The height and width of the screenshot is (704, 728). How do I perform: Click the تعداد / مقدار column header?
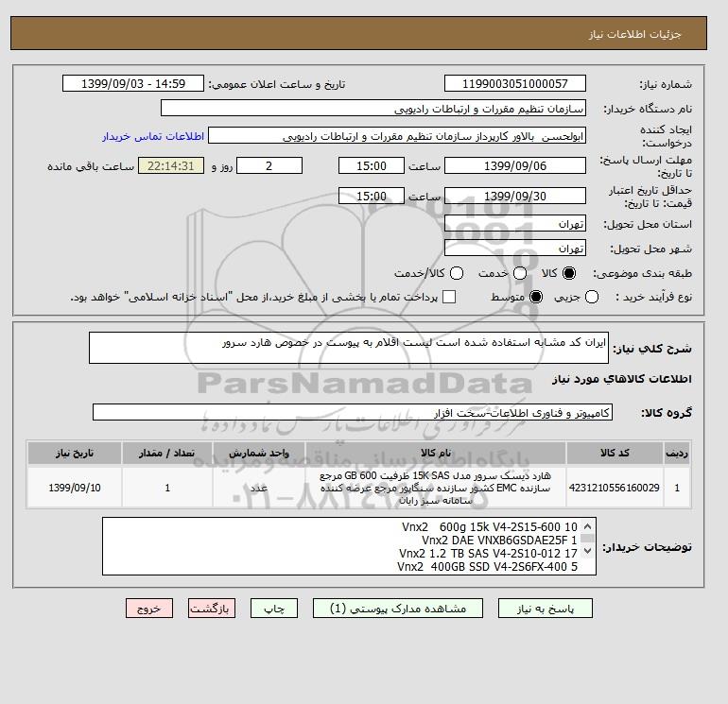pyautogui.click(x=167, y=453)
